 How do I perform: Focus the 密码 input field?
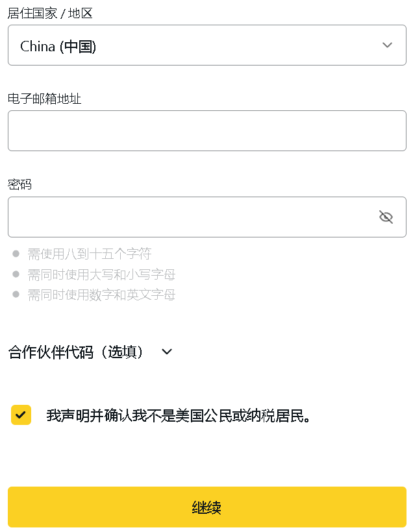188,217
